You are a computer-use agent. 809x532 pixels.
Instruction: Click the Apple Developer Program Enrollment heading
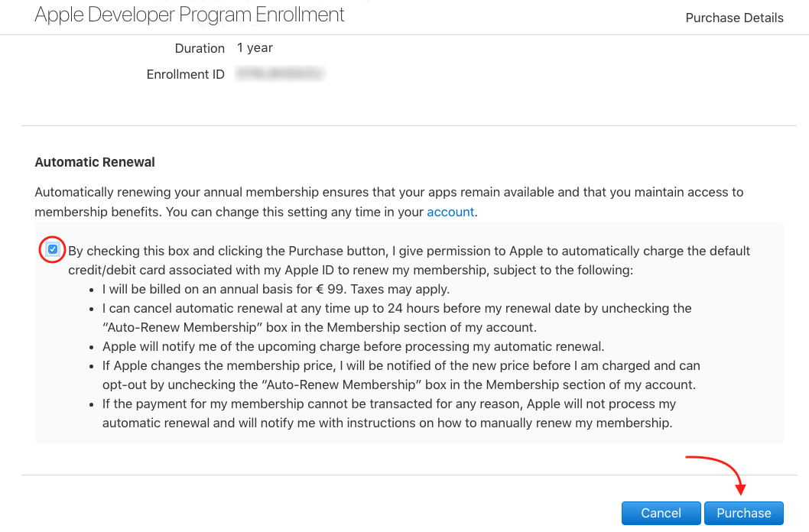(190, 15)
